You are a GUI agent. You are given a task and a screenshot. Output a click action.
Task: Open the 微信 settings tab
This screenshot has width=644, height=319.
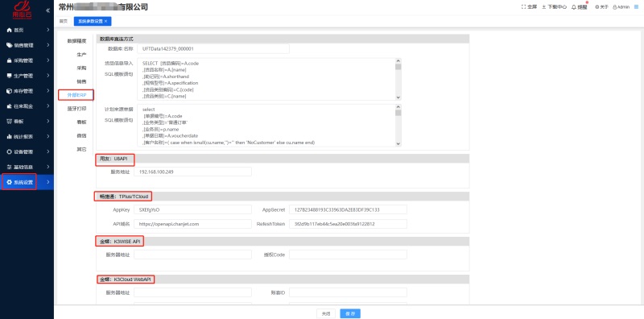click(81, 135)
